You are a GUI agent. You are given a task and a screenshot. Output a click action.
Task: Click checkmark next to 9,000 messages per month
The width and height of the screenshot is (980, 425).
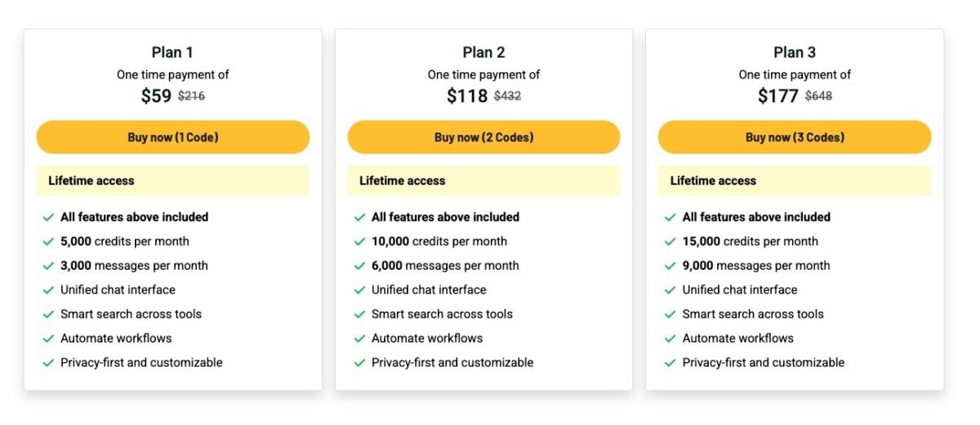point(670,266)
